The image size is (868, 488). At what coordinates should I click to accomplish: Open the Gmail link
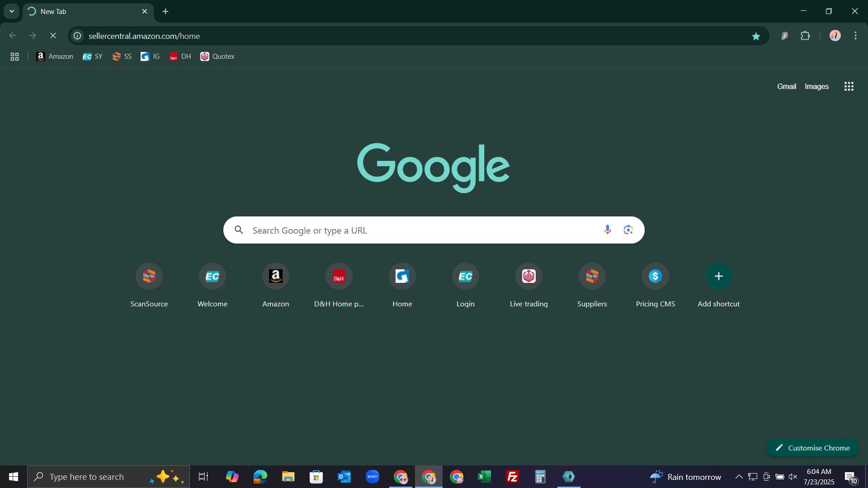pos(787,86)
